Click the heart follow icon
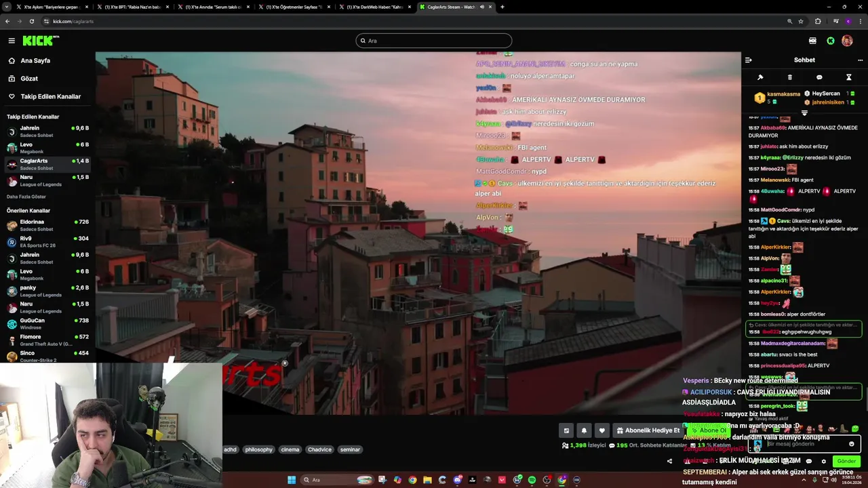The width and height of the screenshot is (868, 488). (601, 430)
